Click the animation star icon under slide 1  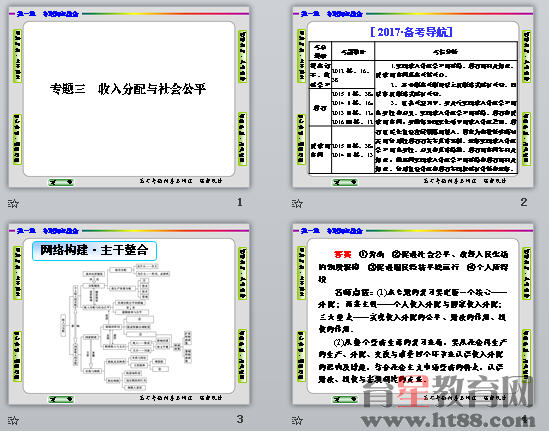(x=13, y=203)
